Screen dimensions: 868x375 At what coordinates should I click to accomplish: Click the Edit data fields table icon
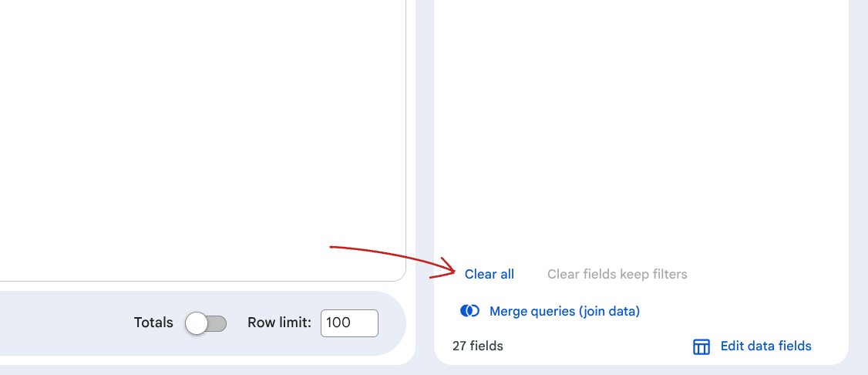[701, 346]
